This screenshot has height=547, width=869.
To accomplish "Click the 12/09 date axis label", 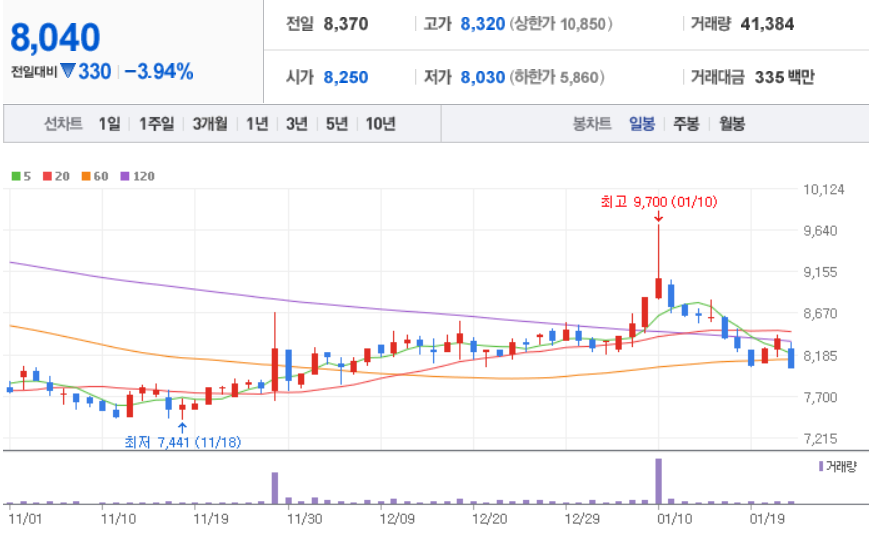I will coord(396,519).
